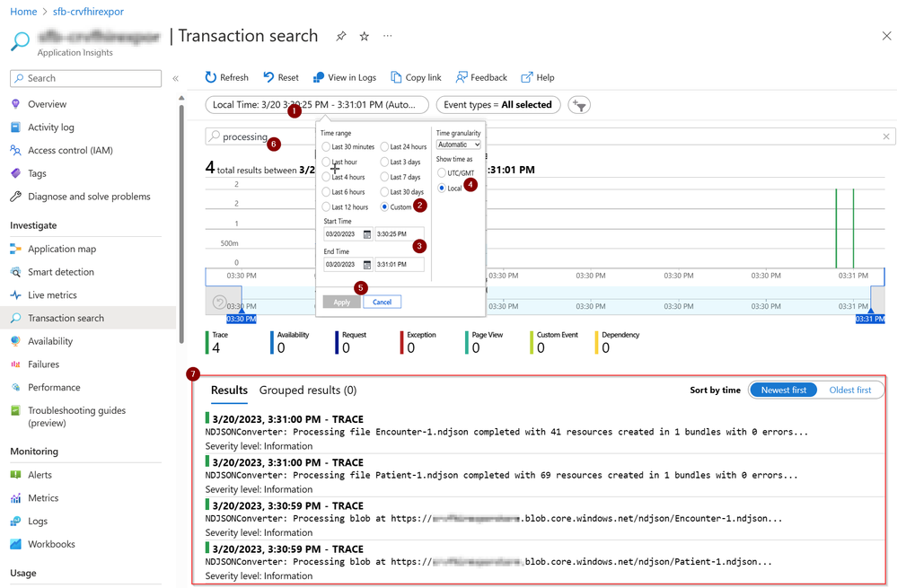Viewport: 897px width, 588px height.
Task: Open the End Time calendar picker
Action: 367,265
